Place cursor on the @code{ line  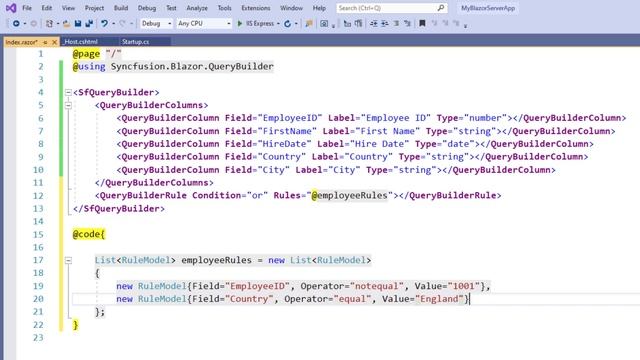point(89,234)
